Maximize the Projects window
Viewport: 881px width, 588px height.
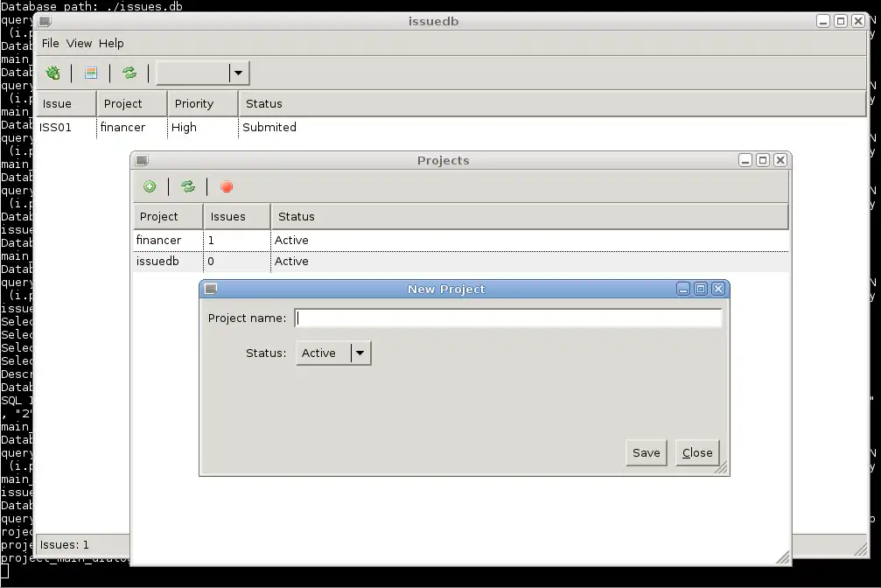(762, 160)
